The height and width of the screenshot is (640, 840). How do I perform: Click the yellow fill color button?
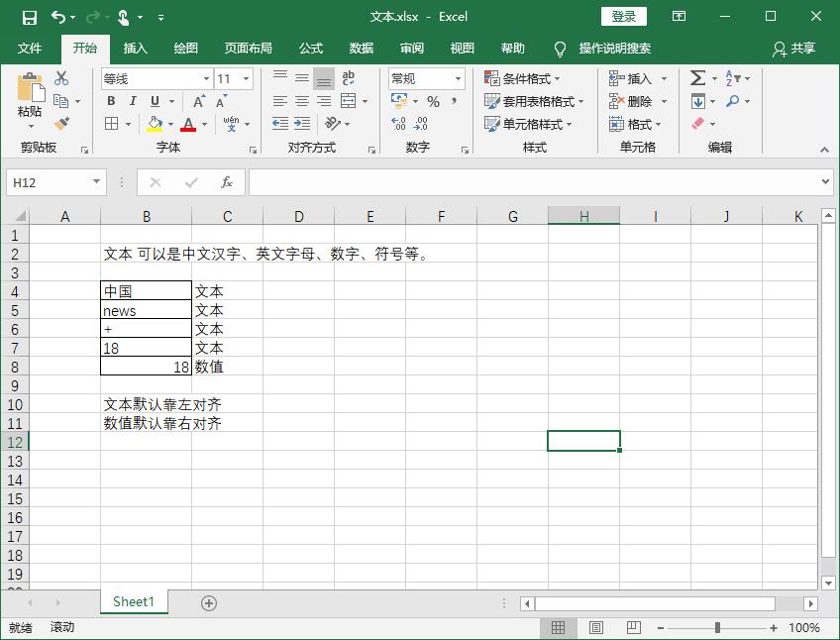pyautogui.click(x=155, y=125)
